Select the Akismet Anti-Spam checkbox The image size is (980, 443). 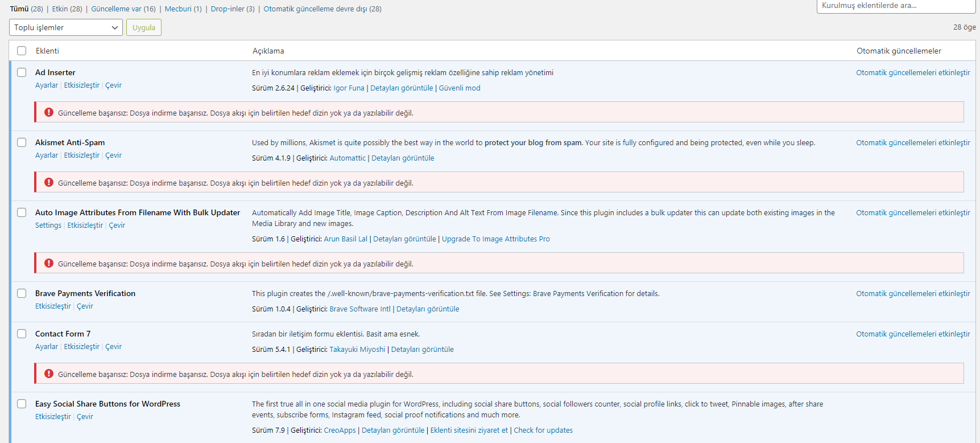click(22, 142)
